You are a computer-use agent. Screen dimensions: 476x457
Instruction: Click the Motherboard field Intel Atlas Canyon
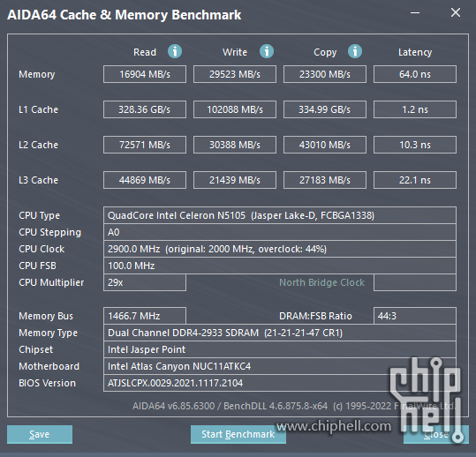pos(280,366)
